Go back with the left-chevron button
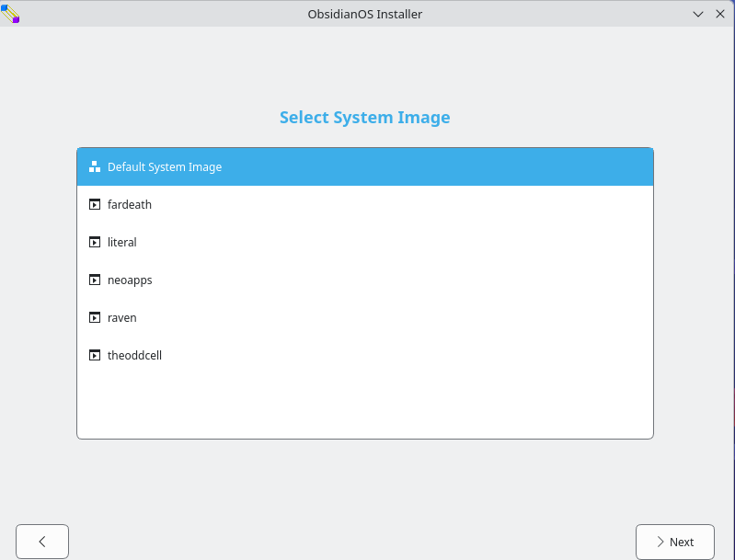Screen dimensions: 735x560 tap(42, 542)
